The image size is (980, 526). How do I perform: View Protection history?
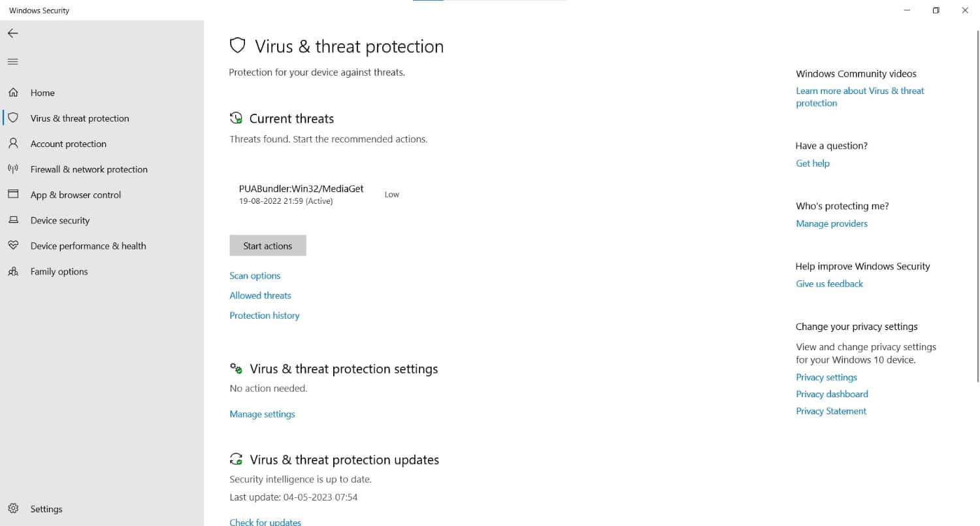click(x=265, y=316)
